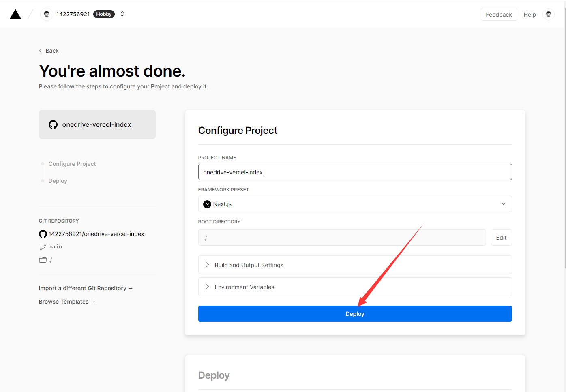Open the Help link
The height and width of the screenshot is (392, 566).
coord(530,15)
